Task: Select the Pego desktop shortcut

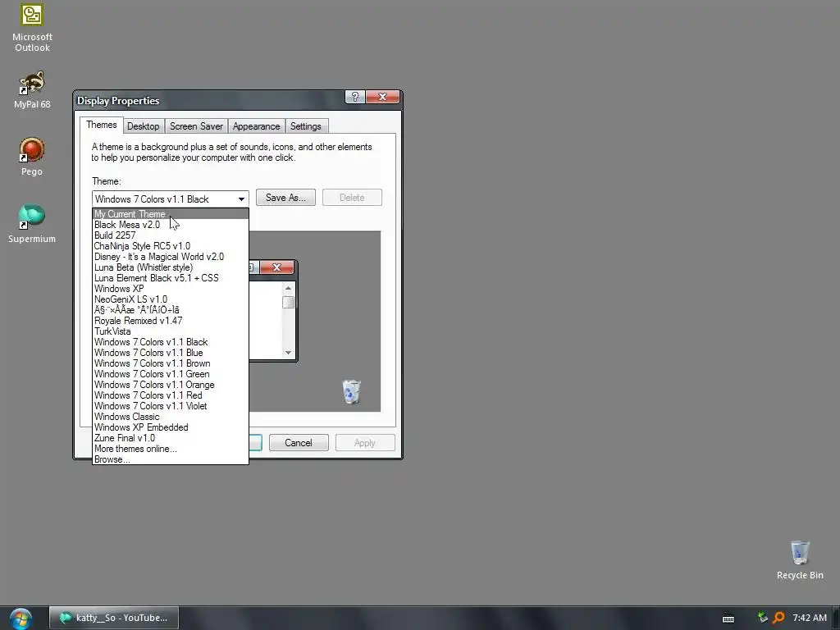Action: tap(32, 157)
